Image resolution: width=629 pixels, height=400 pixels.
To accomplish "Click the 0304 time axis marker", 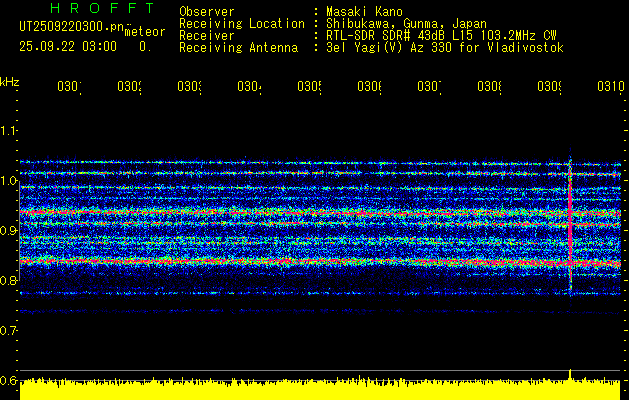I will point(250,86).
